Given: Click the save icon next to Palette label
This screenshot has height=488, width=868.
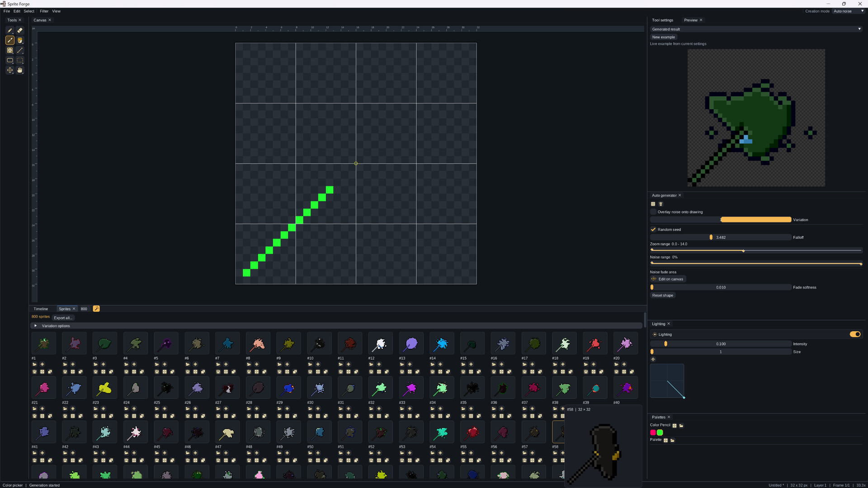Looking at the screenshot, I should click(x=665, y=440).
